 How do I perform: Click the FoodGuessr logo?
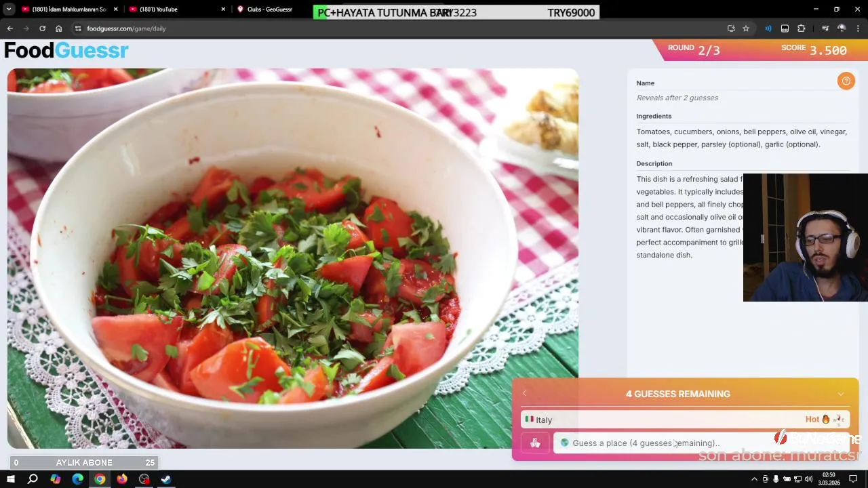coord(66,51)
